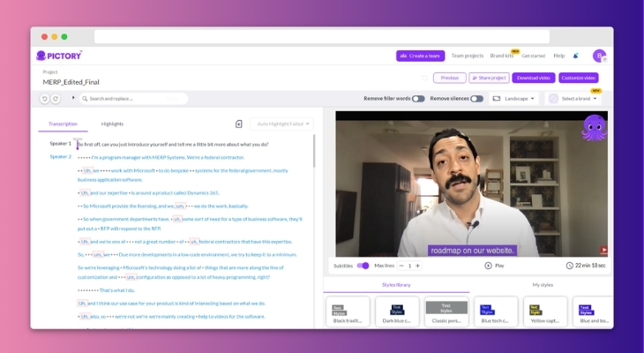This screenshot has height=353, width=644.
Task: Decrease max lines with minus icon
Action: tap(402, 266)
